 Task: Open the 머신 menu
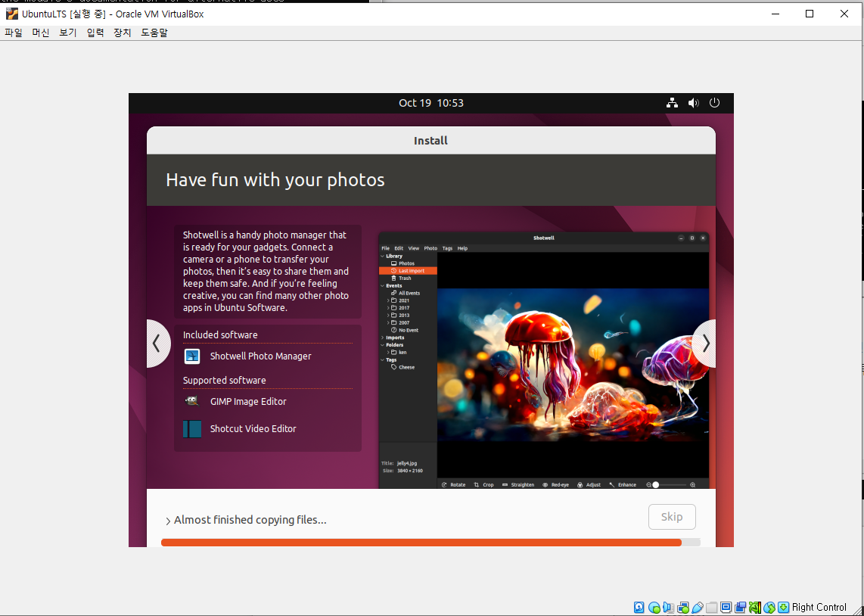(41, 33)
